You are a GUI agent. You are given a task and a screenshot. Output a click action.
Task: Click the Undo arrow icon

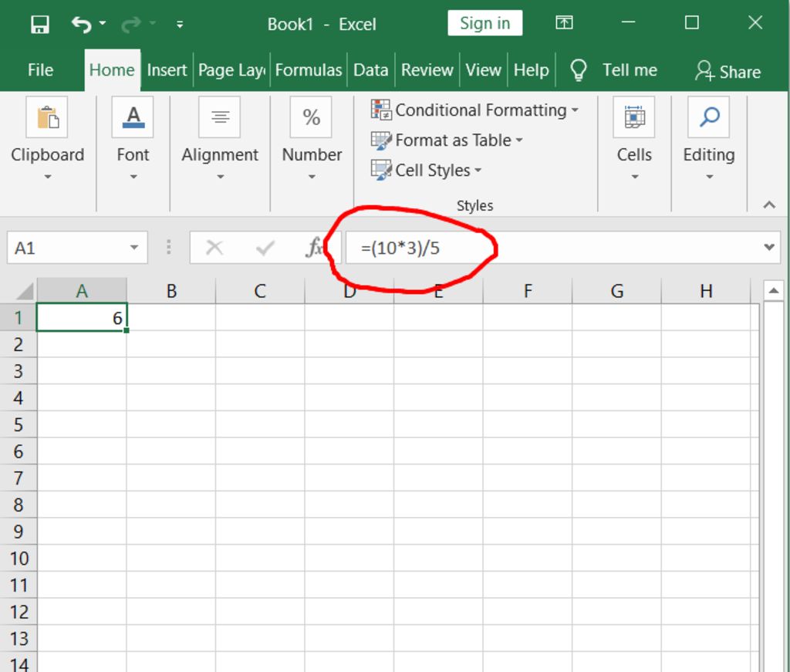tap(82, 24)
